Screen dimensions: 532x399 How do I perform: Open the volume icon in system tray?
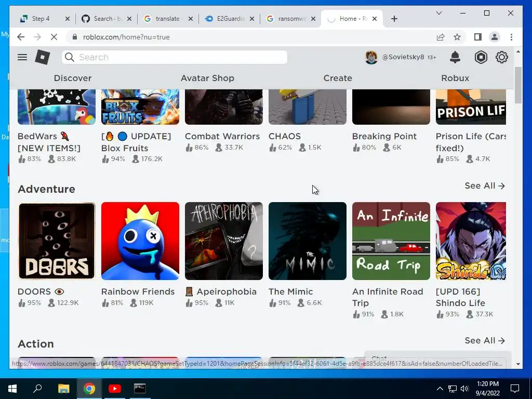(x=464, y=389)
